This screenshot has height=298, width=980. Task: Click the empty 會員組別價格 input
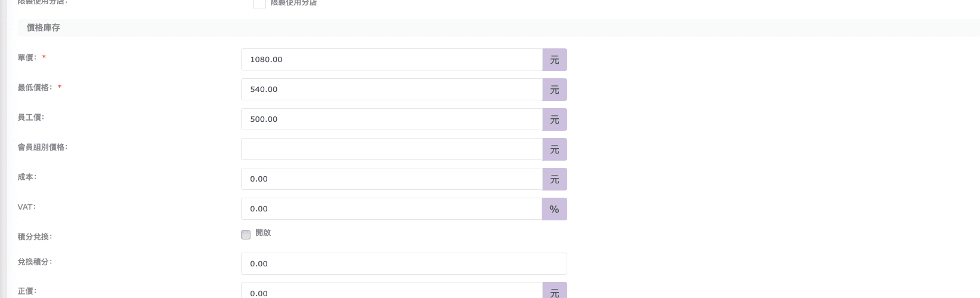point(391,149)
